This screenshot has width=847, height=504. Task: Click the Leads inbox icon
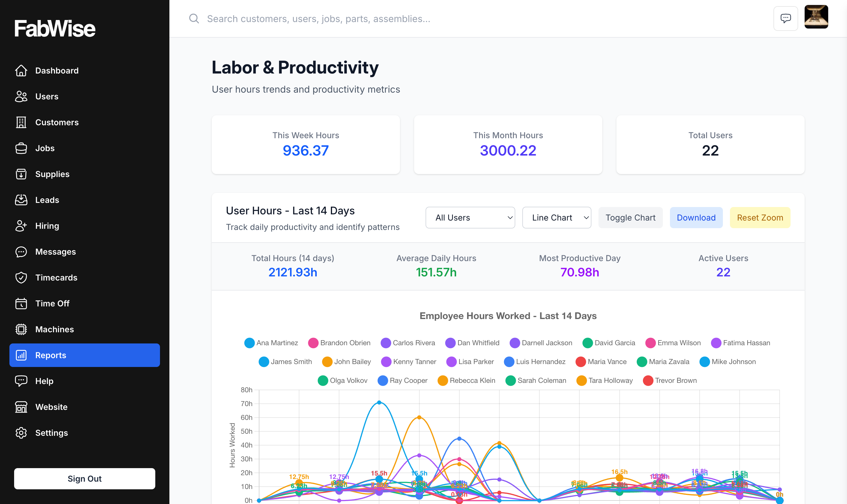(21, 200)
